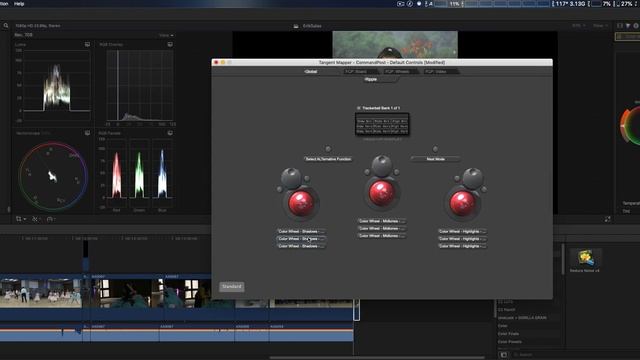Open first Color Wheel - Shadows mapping field
Viewport: 640px width, 360px height.
point(301,231)
